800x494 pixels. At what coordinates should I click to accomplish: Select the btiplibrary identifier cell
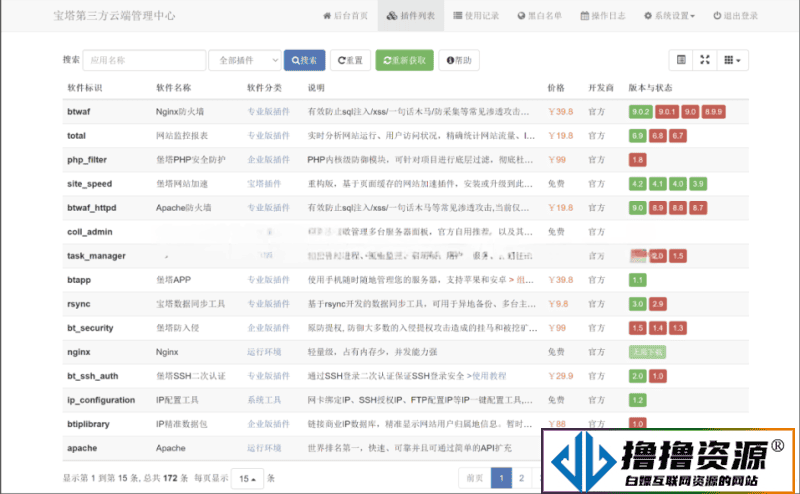[88, 424]
